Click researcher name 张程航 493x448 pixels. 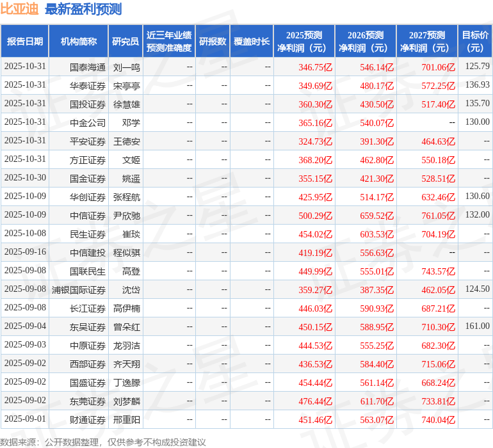tap(126, 197)
